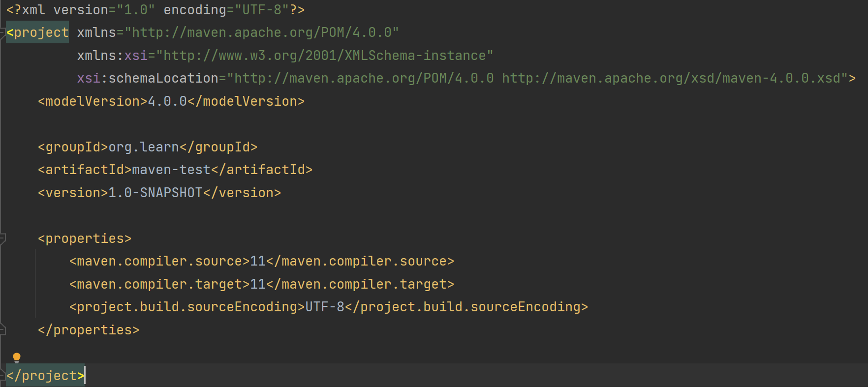
Task: Click the artifactId maven-test line
Action: pos(175,170)
